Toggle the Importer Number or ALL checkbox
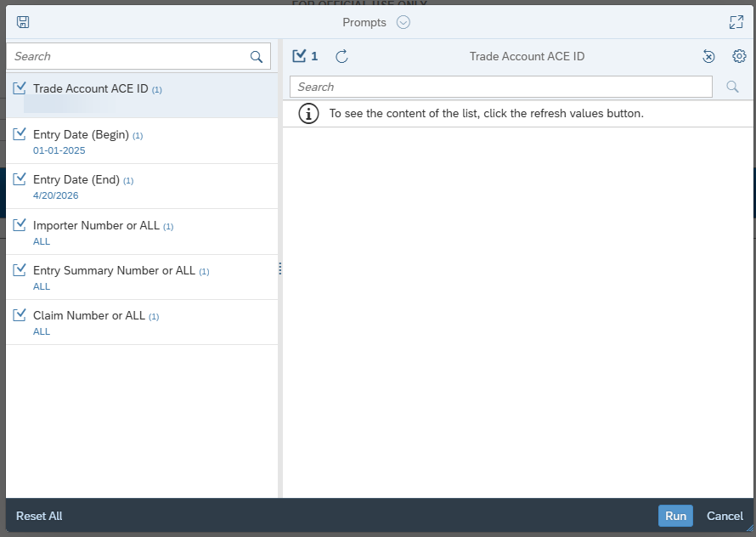 pyautogui.click(x=20, y=225)
